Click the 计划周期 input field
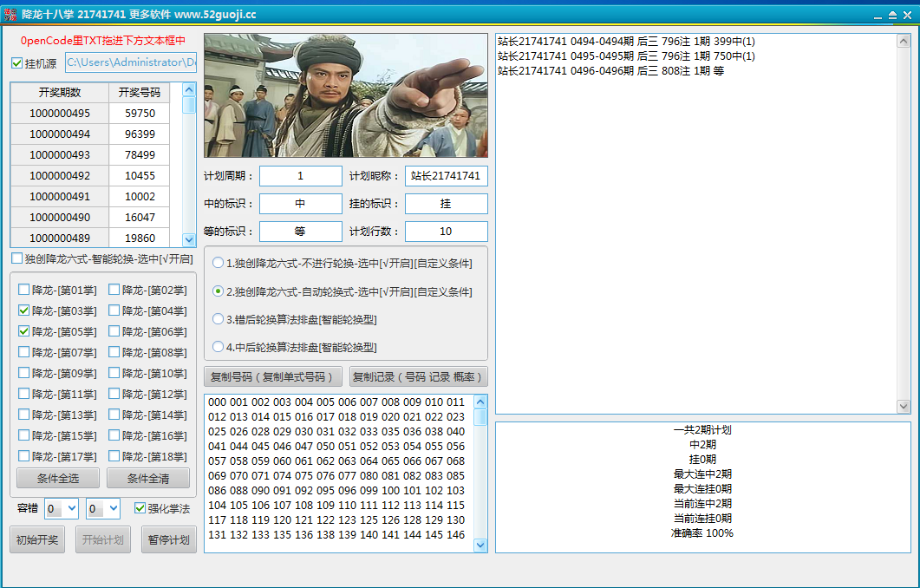Viewport: 920px width, 588px height. pos(300,176)
